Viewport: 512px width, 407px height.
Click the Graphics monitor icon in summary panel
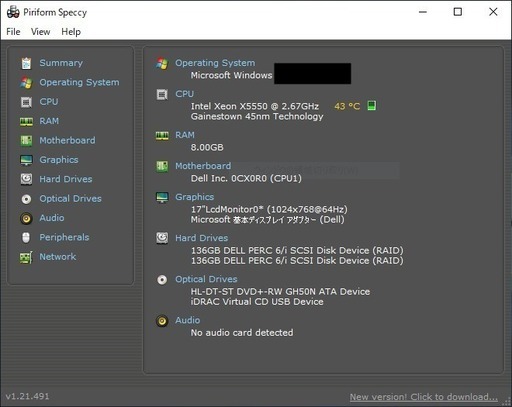162,197
